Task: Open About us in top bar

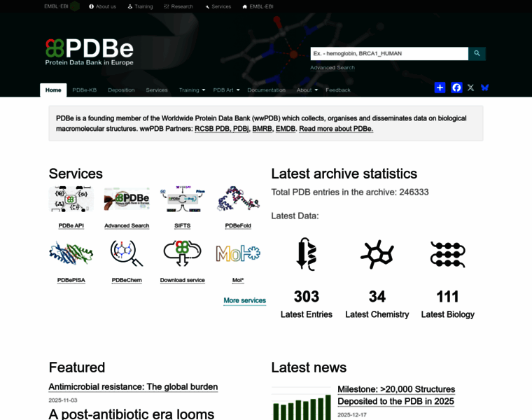Action: [x=102, y=6]
